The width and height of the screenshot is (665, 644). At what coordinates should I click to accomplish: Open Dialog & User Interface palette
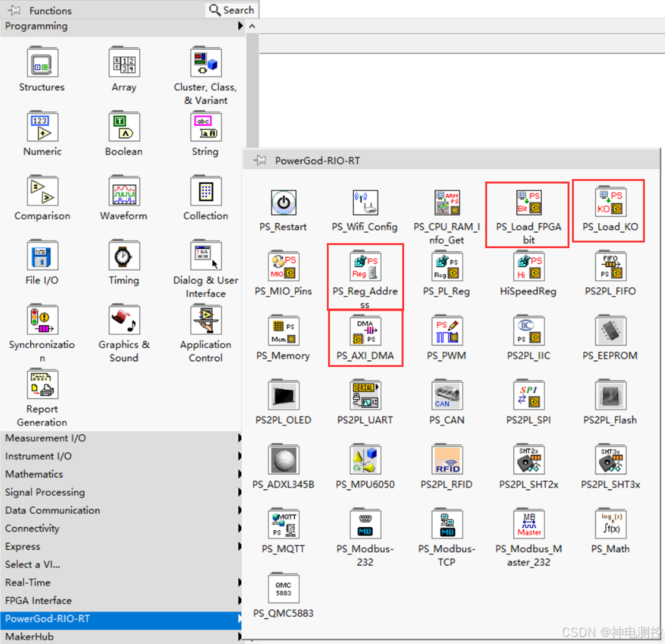[206, 256]
